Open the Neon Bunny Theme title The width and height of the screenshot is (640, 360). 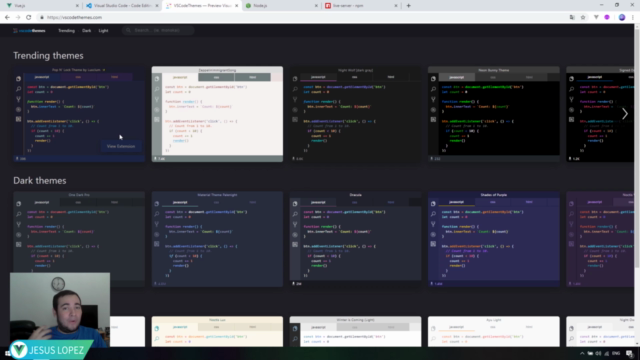pyautogui.click(x=493, y=70)
